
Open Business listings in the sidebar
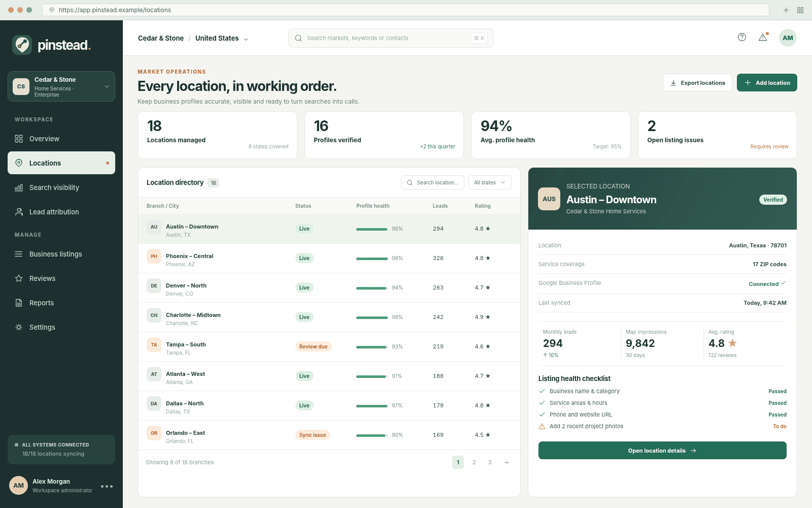[x=61, y=254]
